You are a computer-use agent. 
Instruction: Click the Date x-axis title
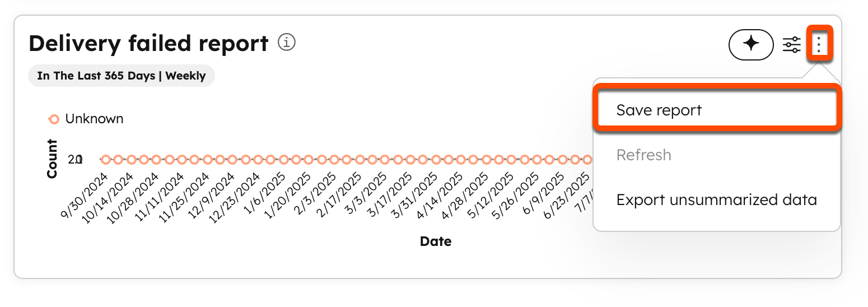point(435,241)
